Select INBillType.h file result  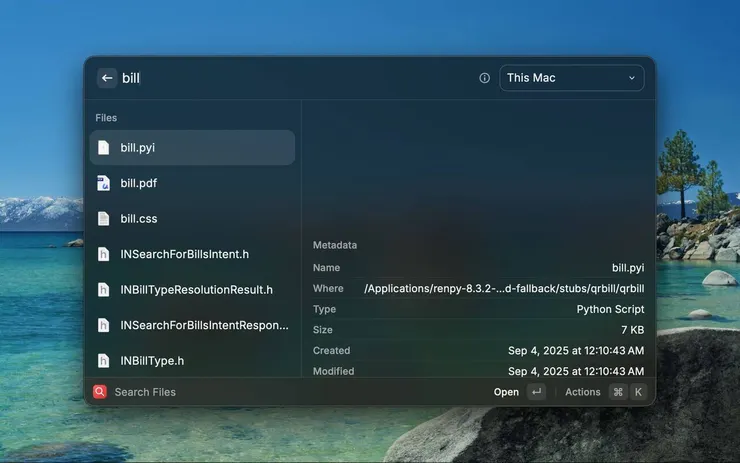(192, 361)
